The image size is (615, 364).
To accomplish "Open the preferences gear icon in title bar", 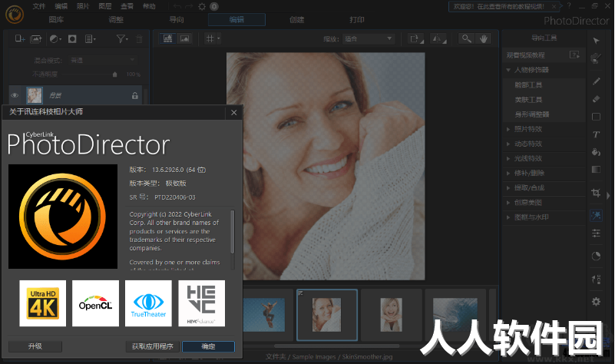I will coord(202,6).
